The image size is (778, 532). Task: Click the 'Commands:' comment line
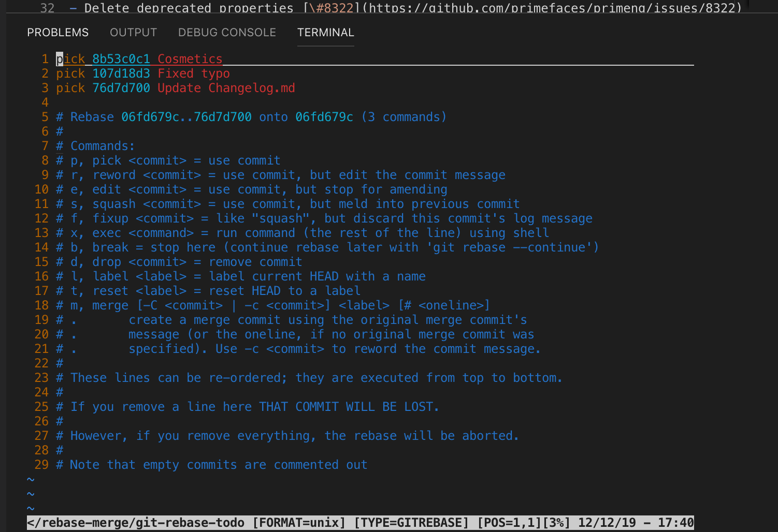tap(95, 146)
